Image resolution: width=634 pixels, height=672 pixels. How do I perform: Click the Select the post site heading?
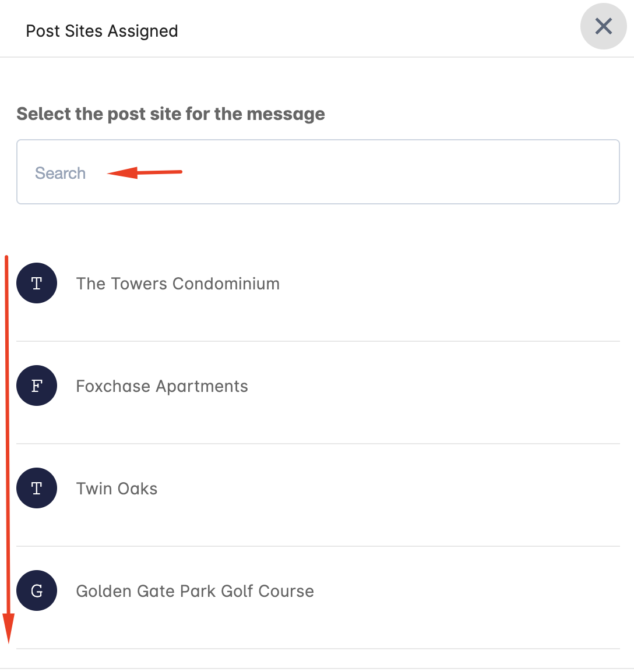click(171, 114)
